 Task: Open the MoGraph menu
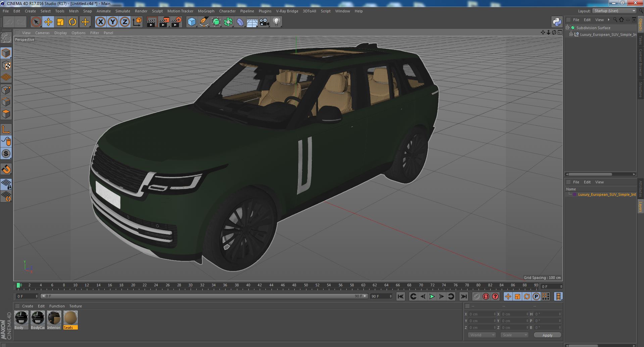point(206,11)
